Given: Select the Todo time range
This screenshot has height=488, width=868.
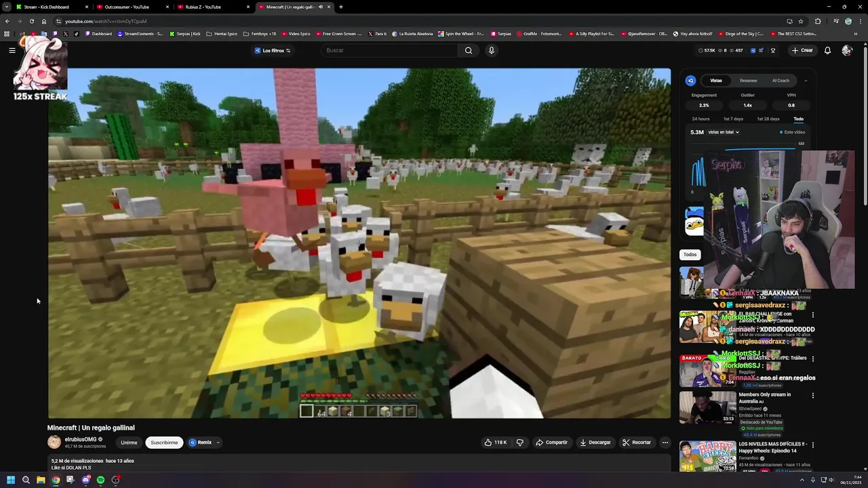Looking at the screenshot, I should point(799,119).
